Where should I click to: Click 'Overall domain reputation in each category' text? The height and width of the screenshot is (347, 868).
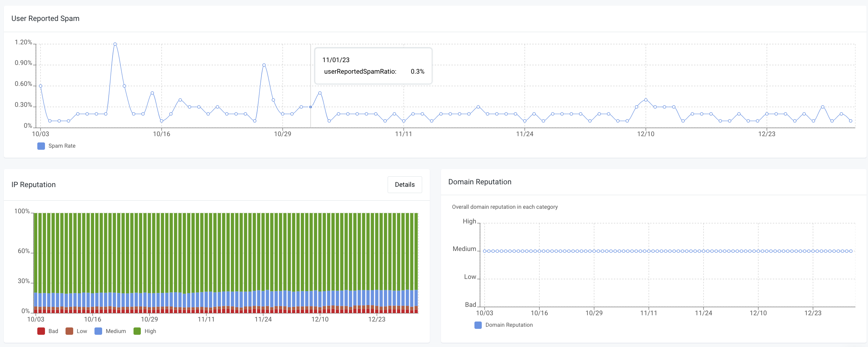tap(505, 207)
